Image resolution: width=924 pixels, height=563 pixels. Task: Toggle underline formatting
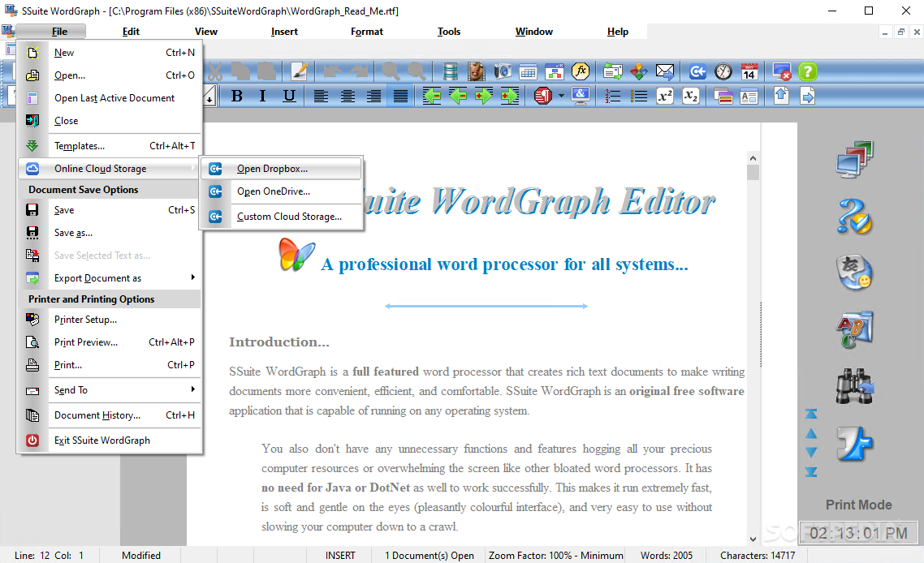coord(289,96)
